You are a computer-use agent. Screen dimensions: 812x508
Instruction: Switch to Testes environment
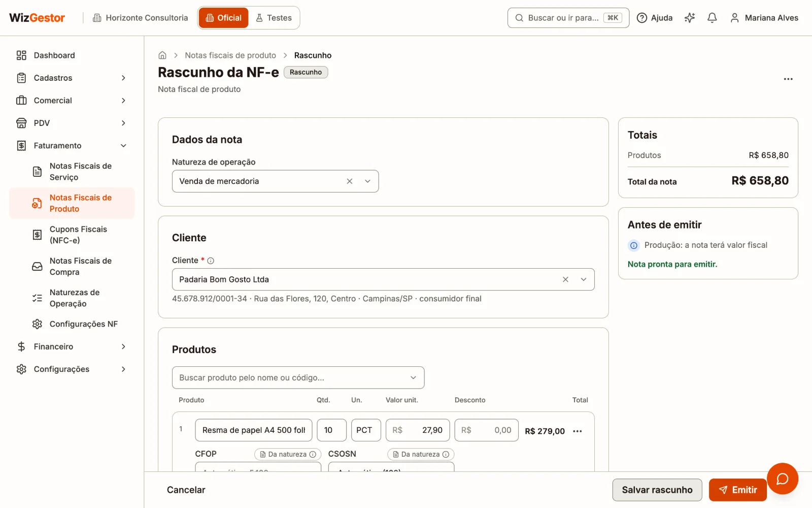coord(274,18)
